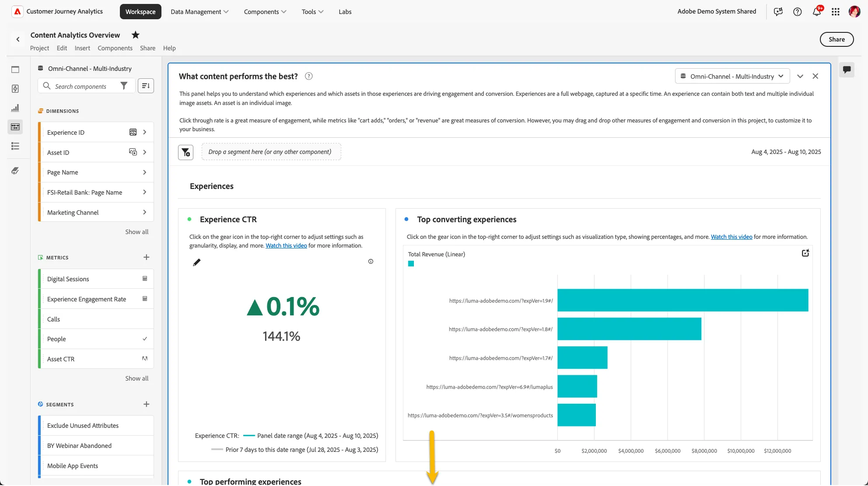
Task: Click the segment drop zone field
Action: (x=271, y=152)
